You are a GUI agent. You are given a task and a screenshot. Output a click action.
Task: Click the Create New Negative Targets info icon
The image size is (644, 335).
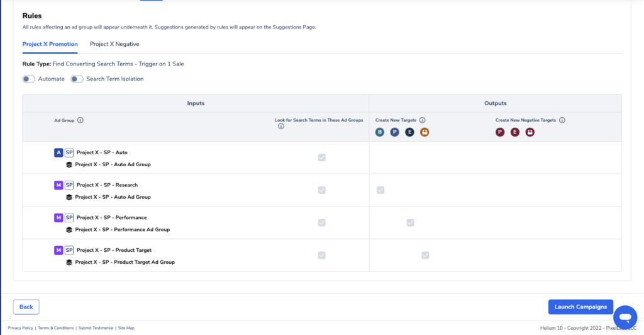(562, 120)
